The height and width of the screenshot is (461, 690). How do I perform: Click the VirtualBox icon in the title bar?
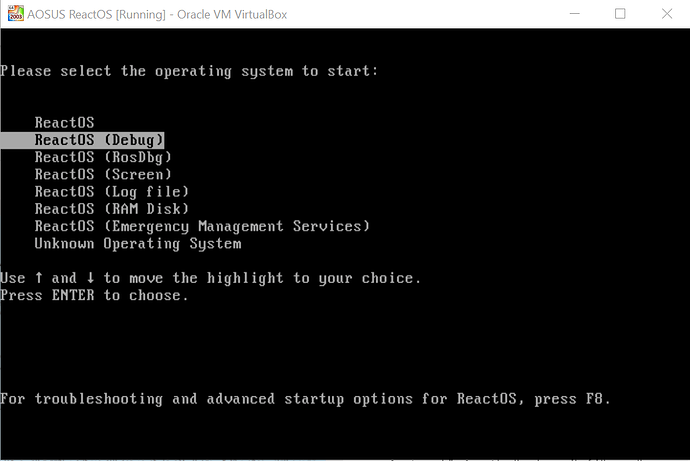click(13, 13)
